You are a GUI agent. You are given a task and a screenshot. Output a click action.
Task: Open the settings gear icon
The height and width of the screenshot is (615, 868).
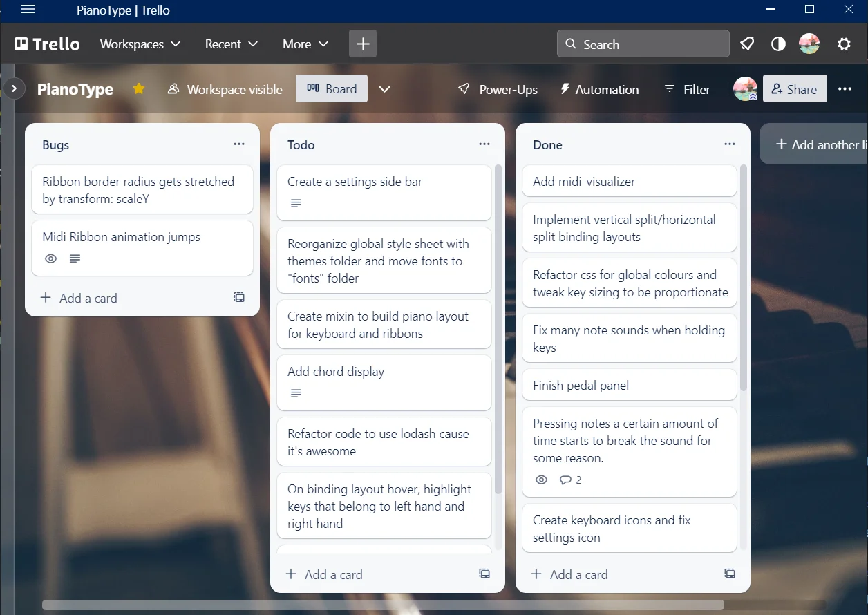tap(844, 44)
